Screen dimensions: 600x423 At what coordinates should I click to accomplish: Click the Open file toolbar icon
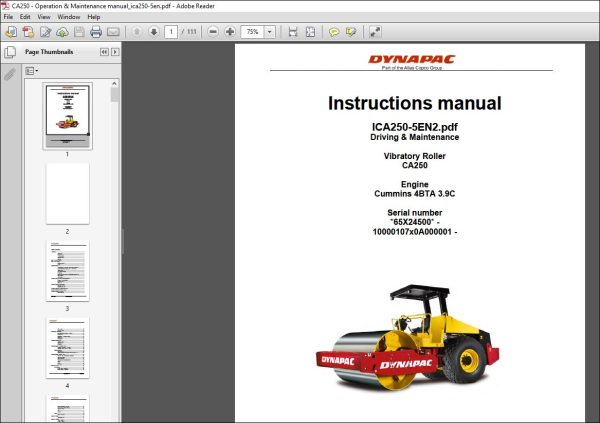tap(11, 32)
